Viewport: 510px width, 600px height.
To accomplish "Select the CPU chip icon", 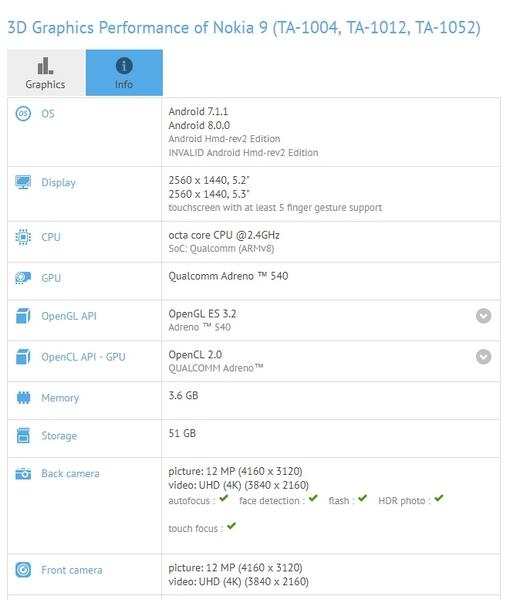I will point(23,237).
